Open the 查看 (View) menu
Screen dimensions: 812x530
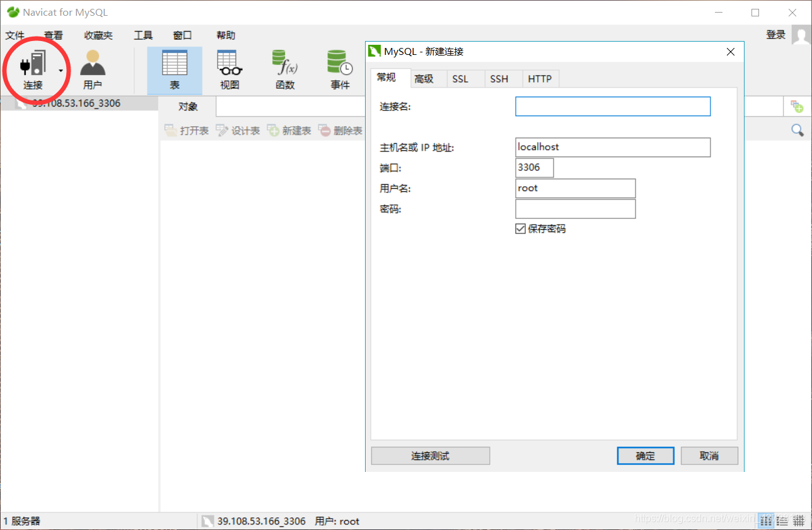54,35
